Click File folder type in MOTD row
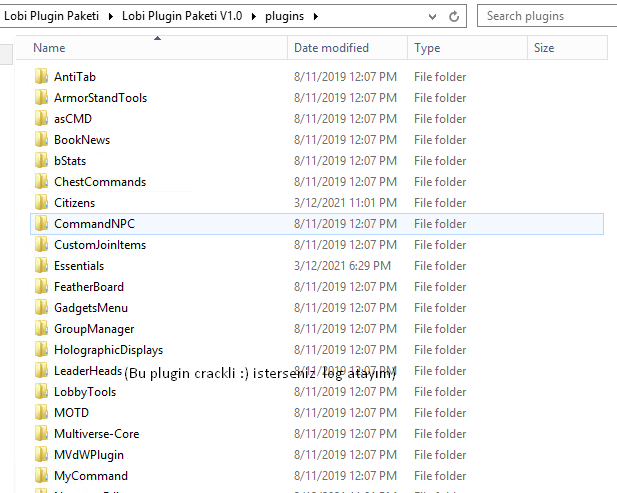This screenshot has width=617, height=493. (440, 413)
